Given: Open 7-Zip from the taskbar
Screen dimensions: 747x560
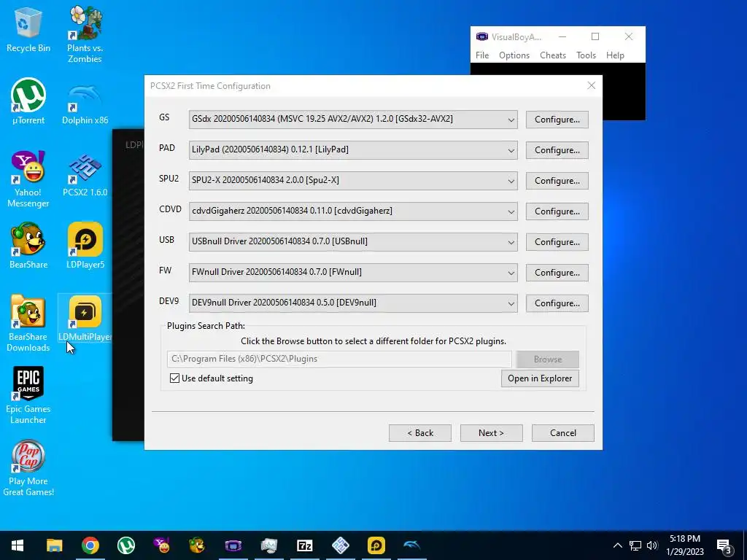Looking at the screenshot, I should coord(304,545).
